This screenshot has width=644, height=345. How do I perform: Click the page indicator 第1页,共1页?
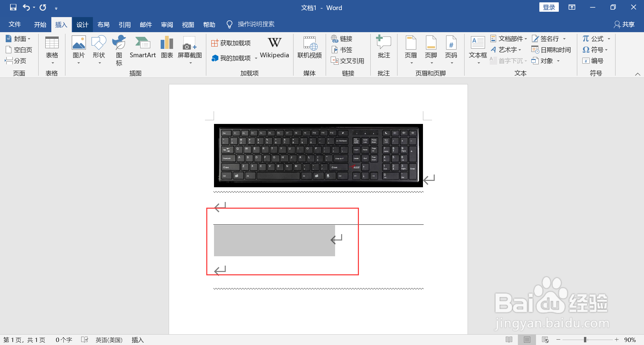(24, 340)
